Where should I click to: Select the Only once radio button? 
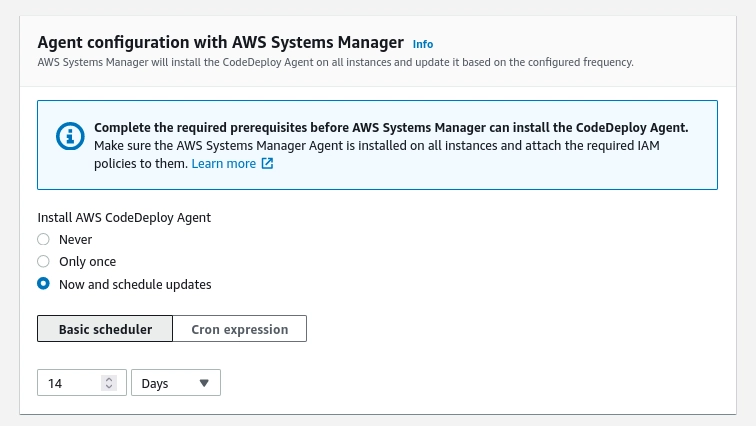pos(43,261)
